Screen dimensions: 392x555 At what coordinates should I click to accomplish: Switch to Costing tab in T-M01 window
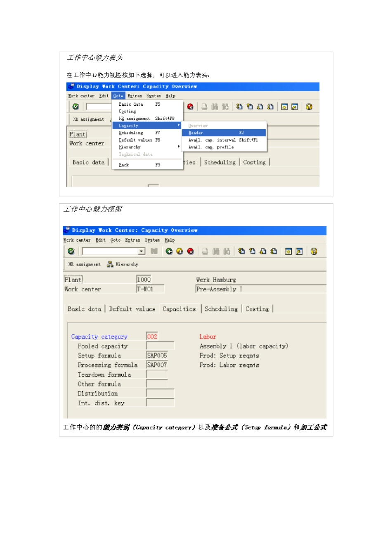(257, 309)
